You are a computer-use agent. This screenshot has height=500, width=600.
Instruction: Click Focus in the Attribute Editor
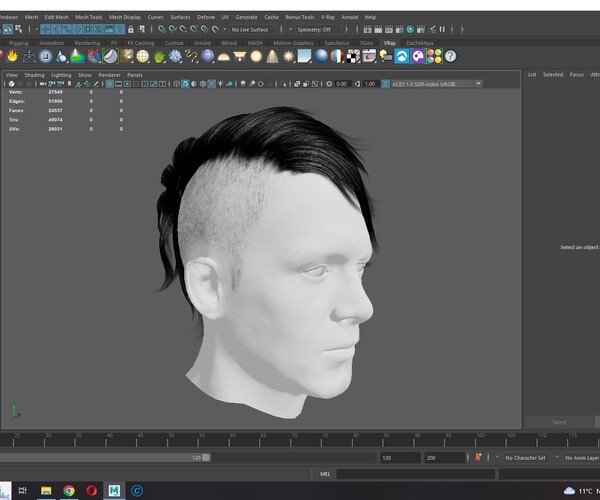point(577,75)
